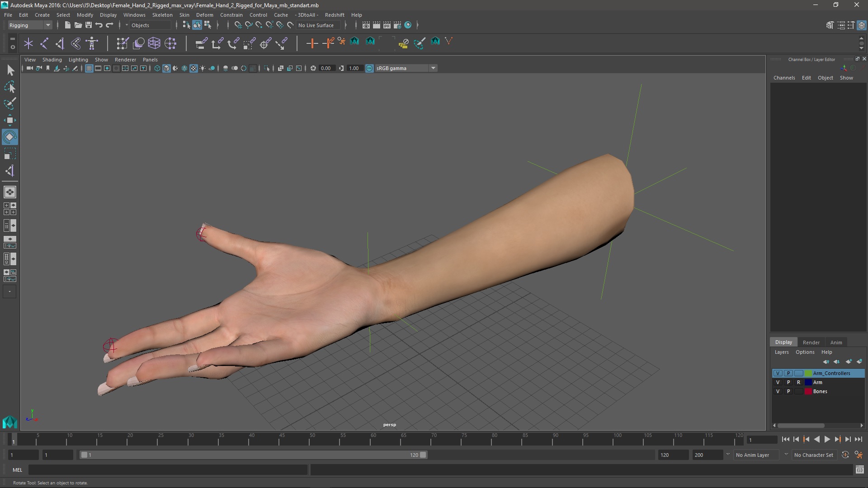The width and height of the screenshot is (868, 488).
Task: Select the Move tool in toolbox
Action: coord(10,120)
